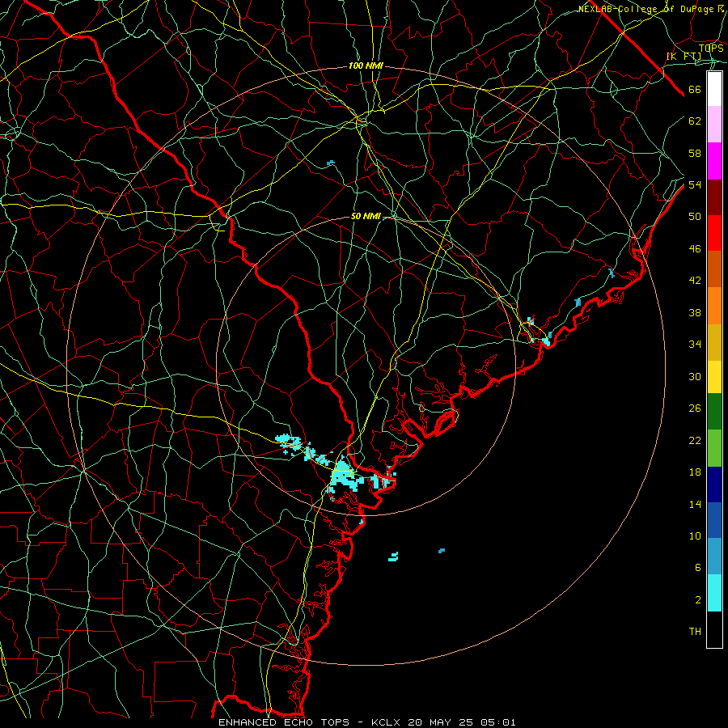Screen dimensions: 728x728
Task: Click "ENHANCED ECHO TOPS" in the footer caption
Action: (284, 722)
